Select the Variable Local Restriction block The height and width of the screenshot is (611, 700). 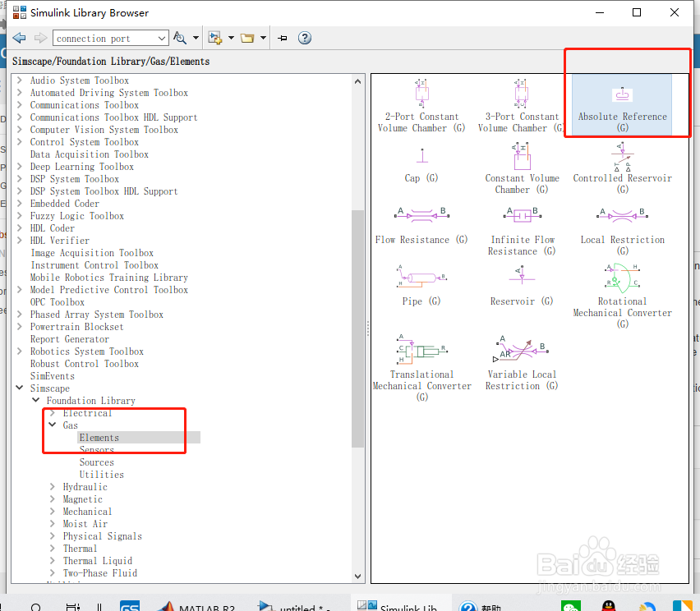click(x=522, y=362)
